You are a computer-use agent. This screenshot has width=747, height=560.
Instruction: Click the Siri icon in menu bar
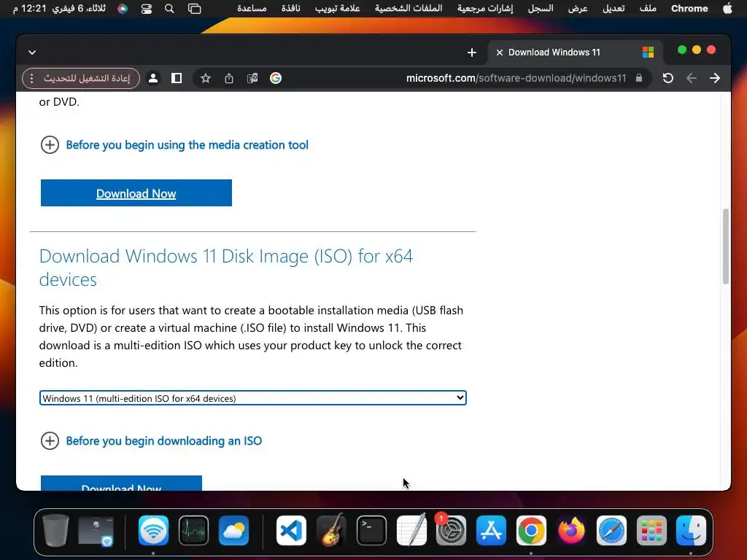[123, 9]
